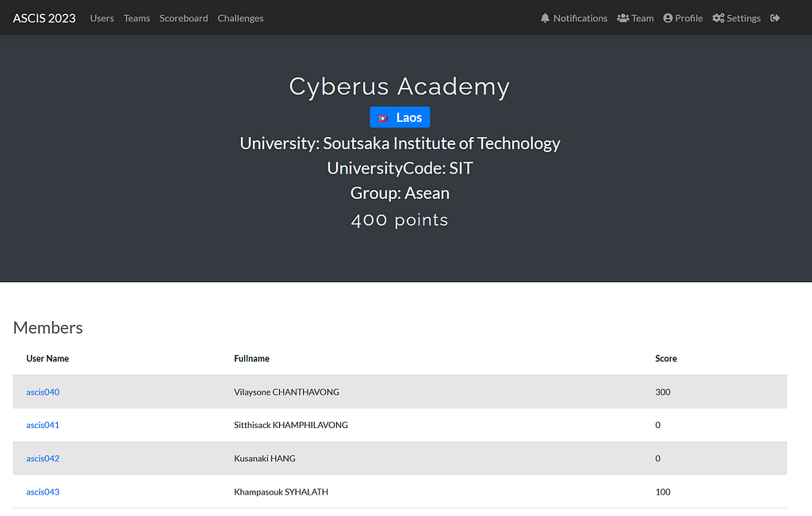Click the 400 points total
The width and height of the screenshot is (812, 516).
point(400,220)
